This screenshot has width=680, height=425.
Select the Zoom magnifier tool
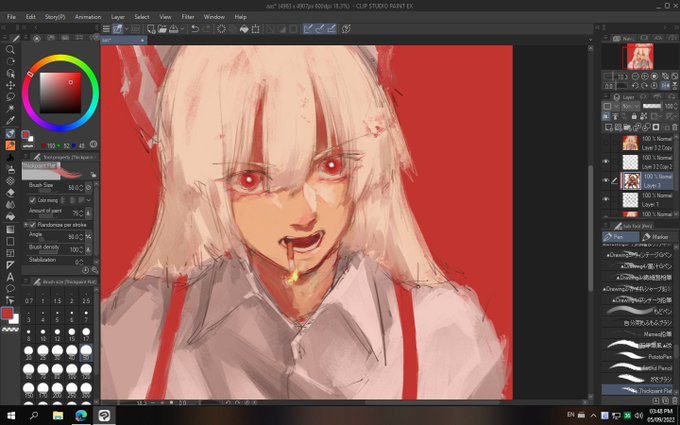click(10, 50)
